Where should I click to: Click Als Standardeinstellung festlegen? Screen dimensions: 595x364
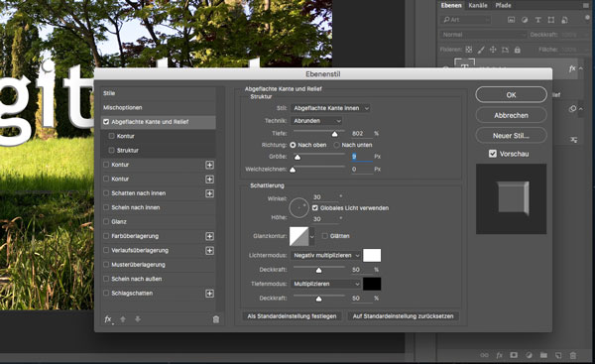[x=292, y=316]
